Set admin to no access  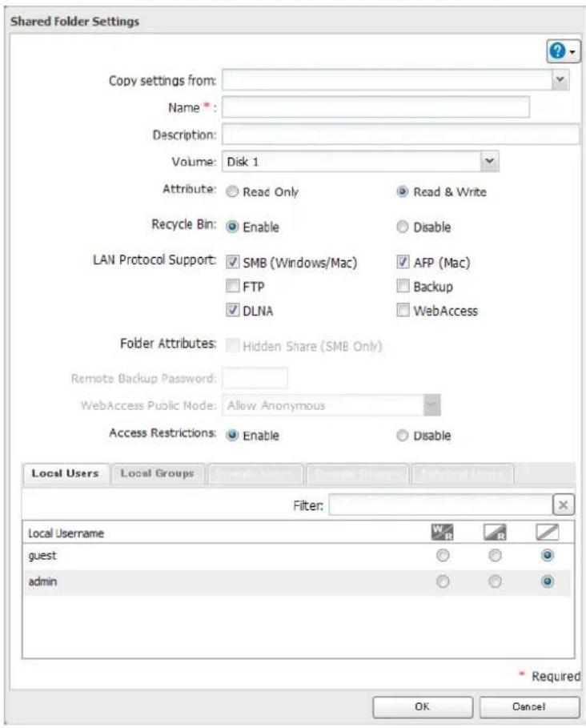548,581
